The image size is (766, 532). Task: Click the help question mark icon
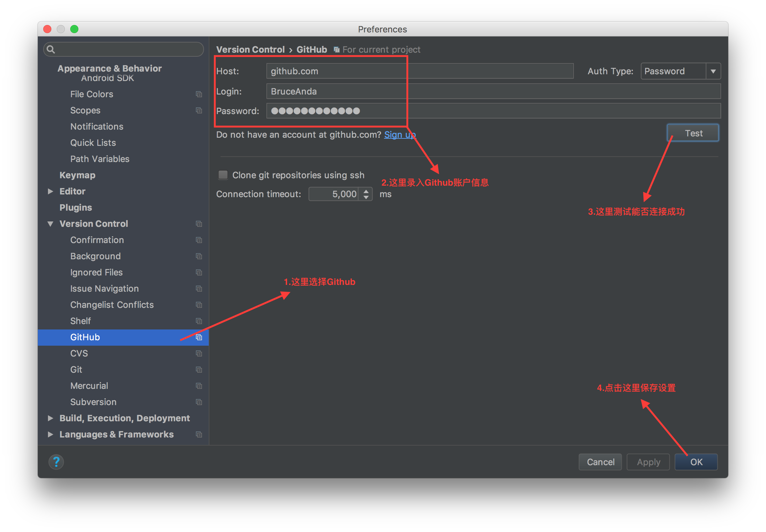pyautogui.click(x=56, y=461)
